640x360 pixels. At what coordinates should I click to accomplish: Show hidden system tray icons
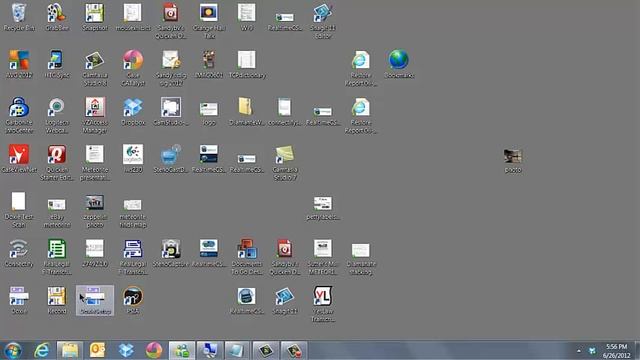[x=579, y=351]
